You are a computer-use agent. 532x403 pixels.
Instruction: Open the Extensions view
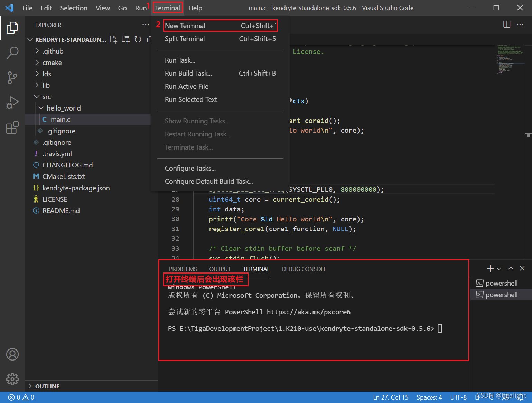pos(12,127)
